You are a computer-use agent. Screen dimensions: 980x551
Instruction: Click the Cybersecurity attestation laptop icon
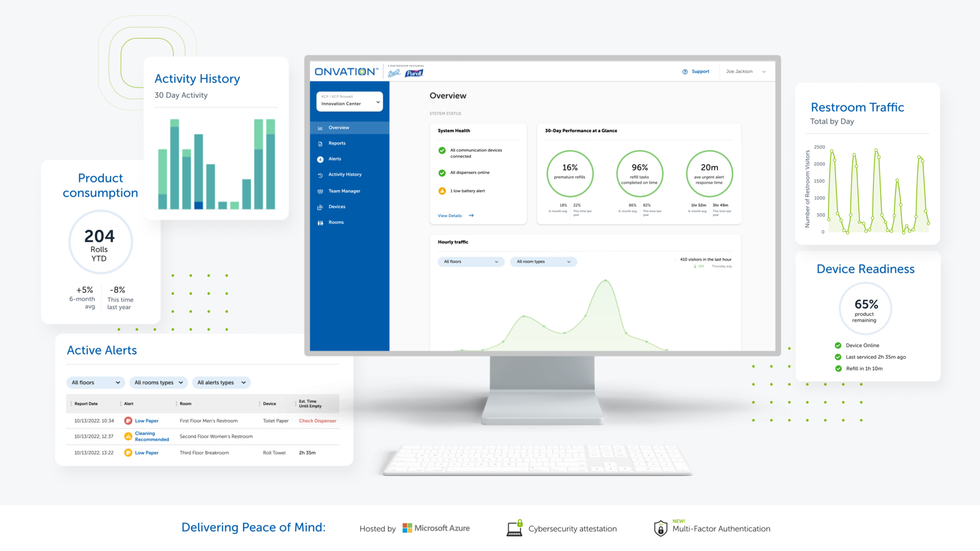515,528
